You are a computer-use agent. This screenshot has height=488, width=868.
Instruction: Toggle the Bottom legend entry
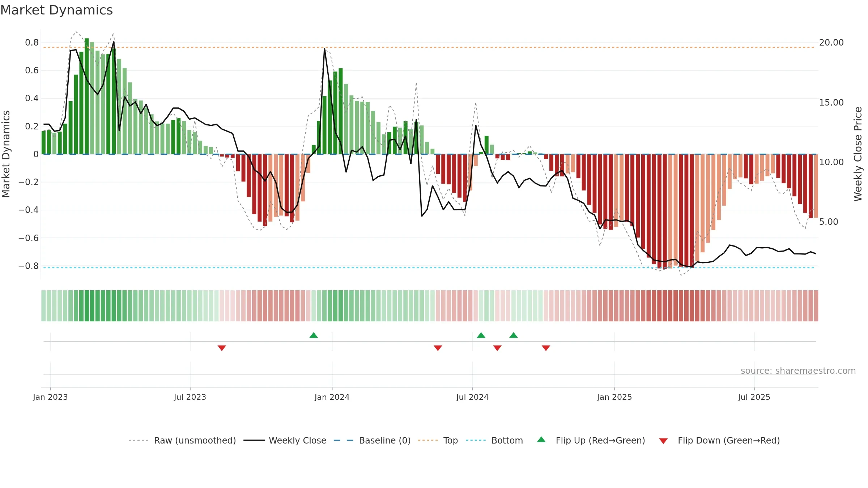(x=494, y=440)
